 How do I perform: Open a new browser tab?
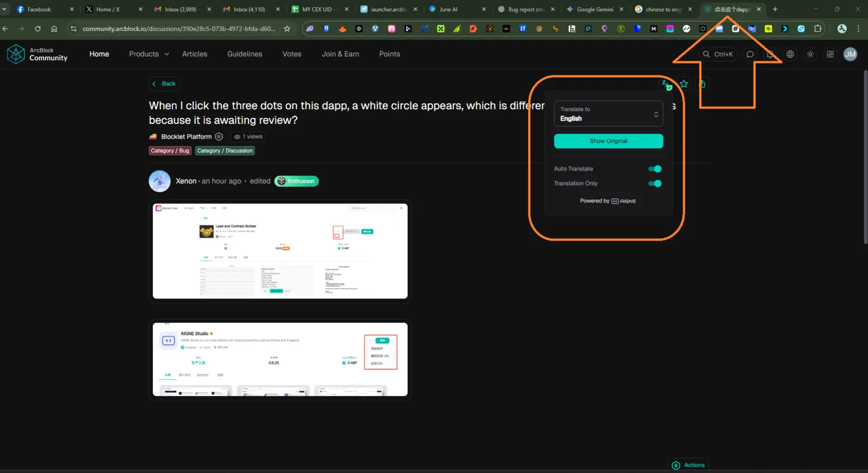pos(775,9)
